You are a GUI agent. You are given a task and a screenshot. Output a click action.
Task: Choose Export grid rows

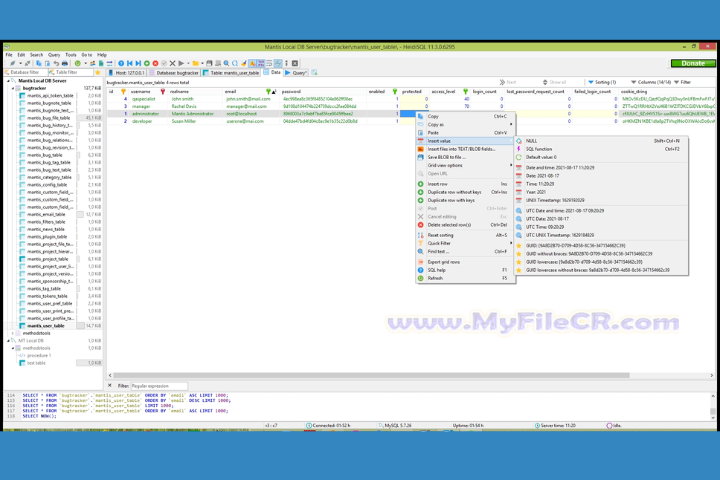pos(465,262)
